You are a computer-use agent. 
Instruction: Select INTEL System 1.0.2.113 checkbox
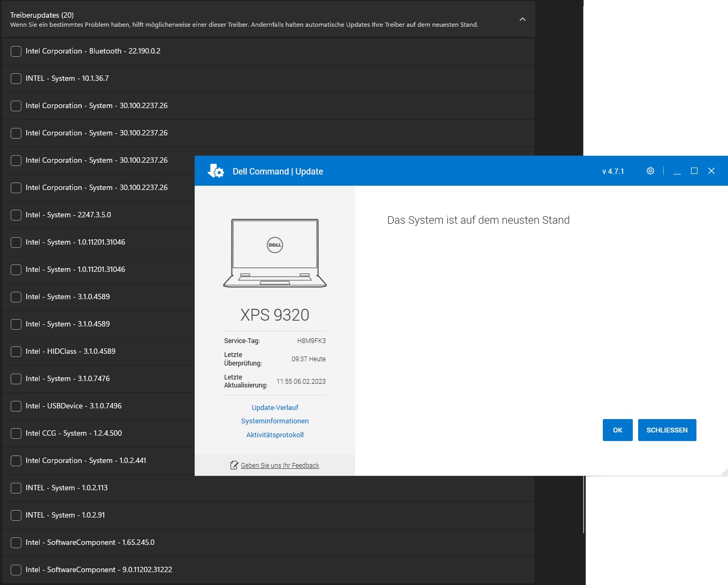click(x=16, y=488)
